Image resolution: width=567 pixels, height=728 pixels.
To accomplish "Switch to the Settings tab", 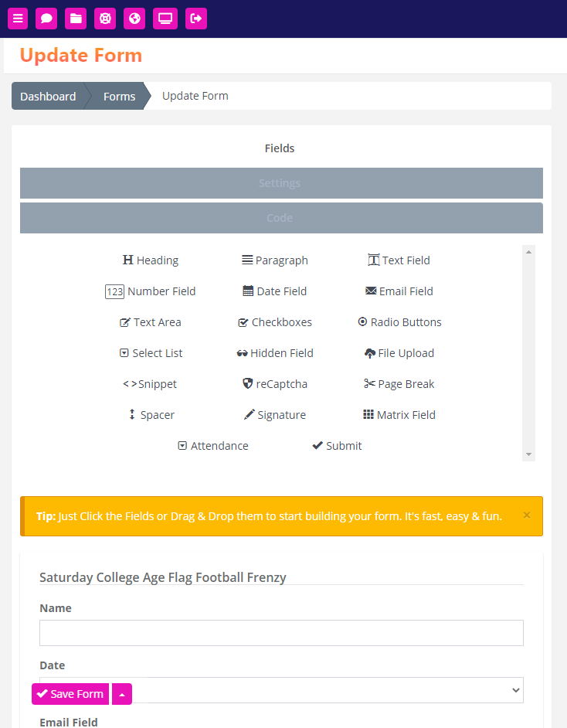I will pos(281,183).
